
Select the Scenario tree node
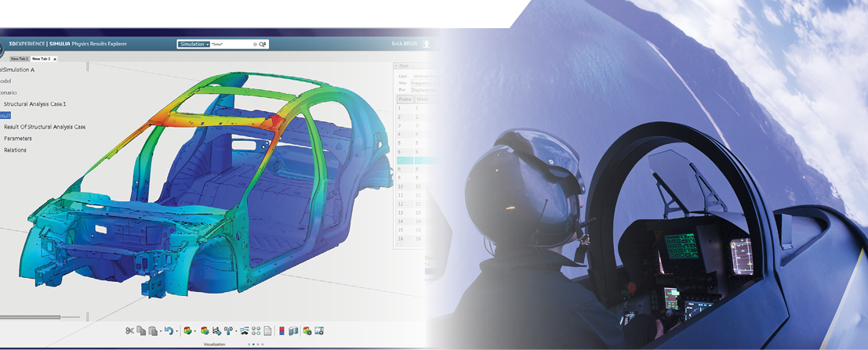click(9, 92)
